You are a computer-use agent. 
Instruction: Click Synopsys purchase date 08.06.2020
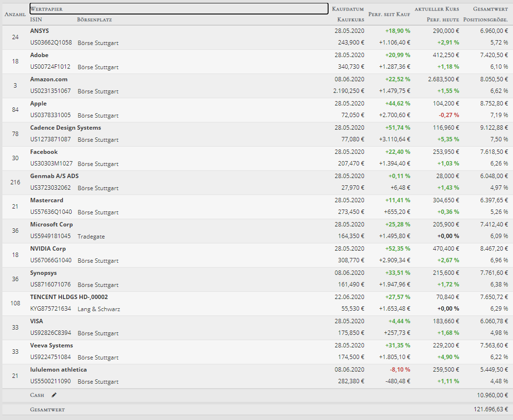click(x=349, y=273)
